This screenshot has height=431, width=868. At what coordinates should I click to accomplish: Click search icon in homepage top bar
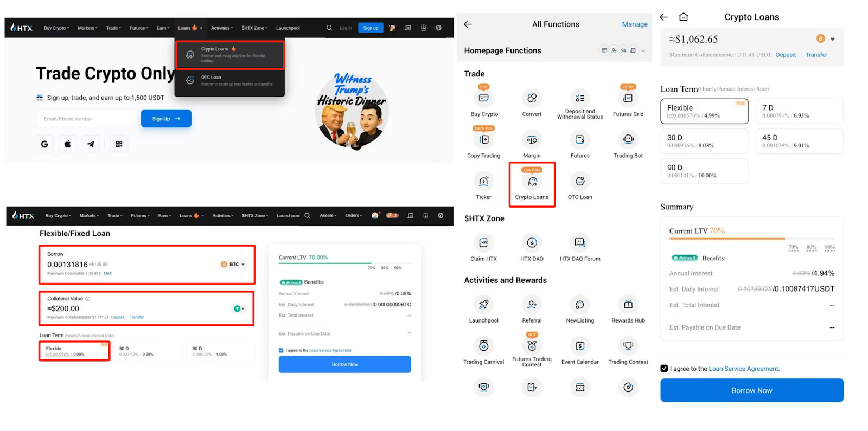(x=329, y=28)
